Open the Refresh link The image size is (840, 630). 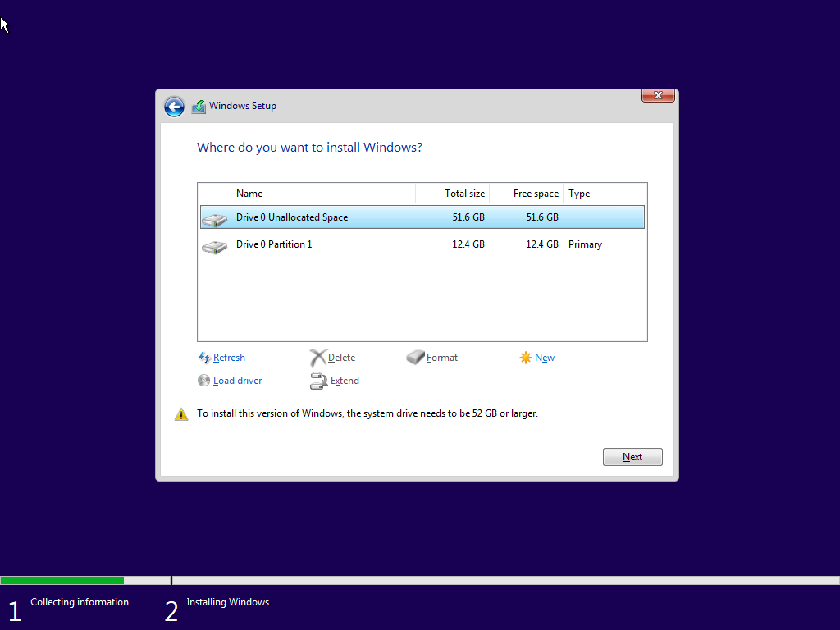click(229, 358)
